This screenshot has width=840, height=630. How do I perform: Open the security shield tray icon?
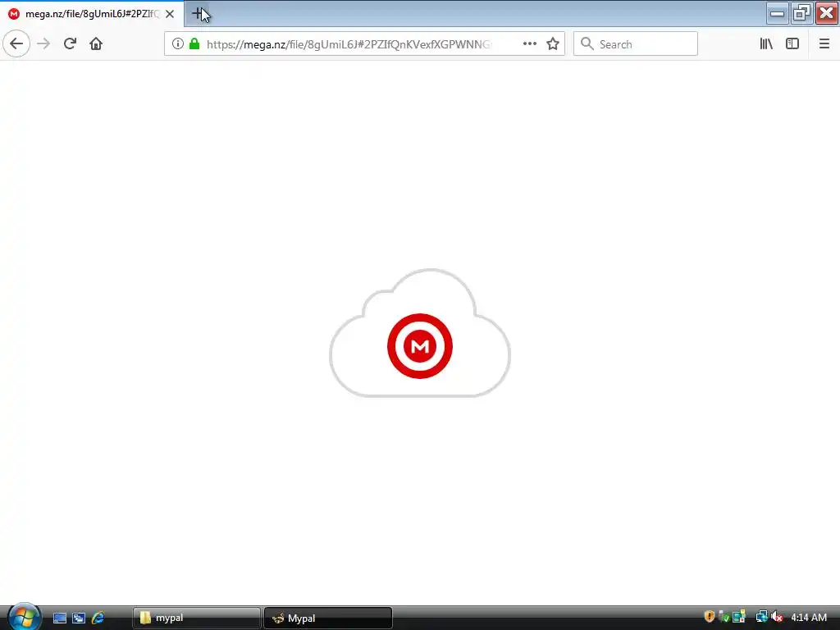pos(710,617)
